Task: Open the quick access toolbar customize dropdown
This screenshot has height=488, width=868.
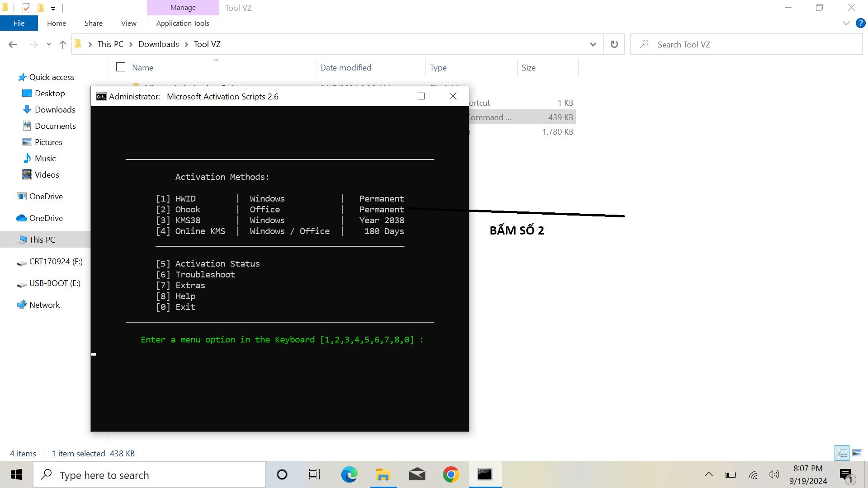Action: pyautogui.click(x=53, y=8)
